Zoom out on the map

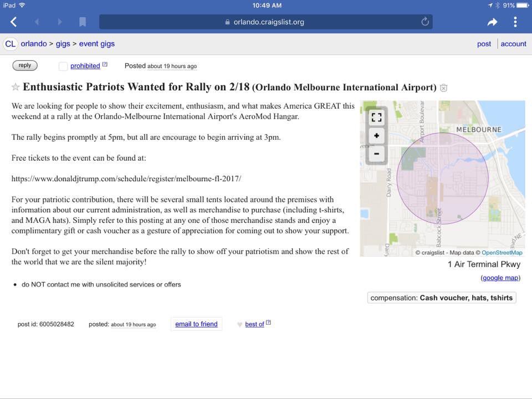(x=376, y=154)
